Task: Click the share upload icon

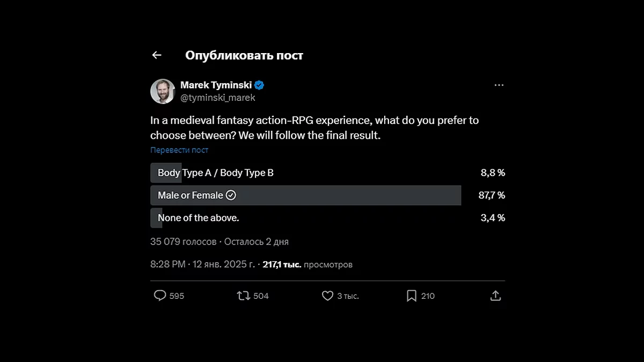Action: pos(496,295)
